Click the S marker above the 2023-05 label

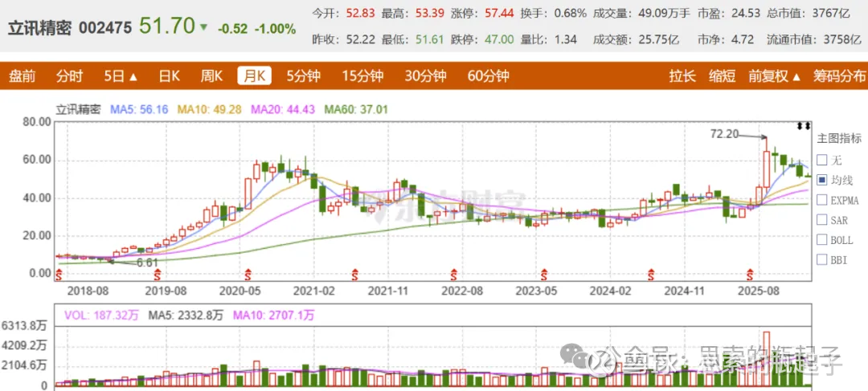pyautogui.click(x=544, y=273)
